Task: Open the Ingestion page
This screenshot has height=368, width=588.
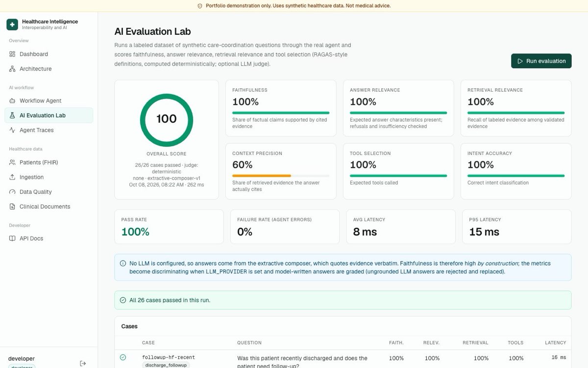Action: tap(49, 177)
